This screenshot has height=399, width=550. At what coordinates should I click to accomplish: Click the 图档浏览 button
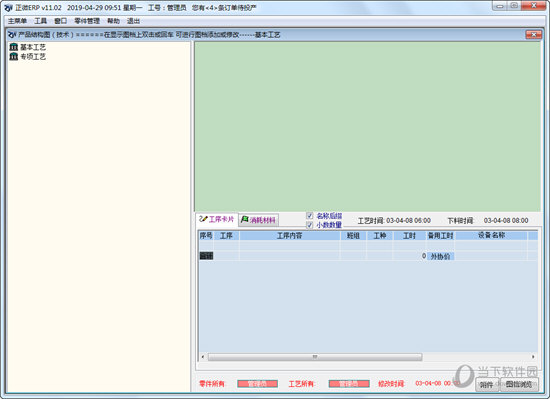coord(519,385)
